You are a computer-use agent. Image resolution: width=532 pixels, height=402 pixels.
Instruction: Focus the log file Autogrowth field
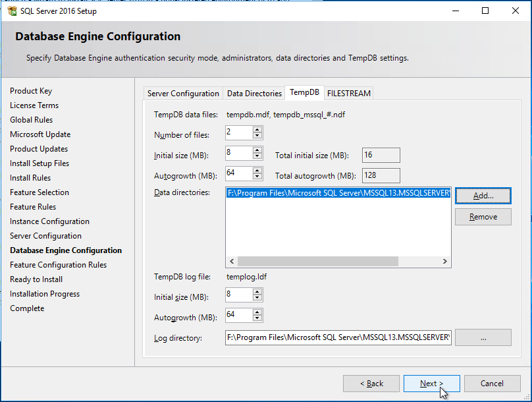pos(239,315)
